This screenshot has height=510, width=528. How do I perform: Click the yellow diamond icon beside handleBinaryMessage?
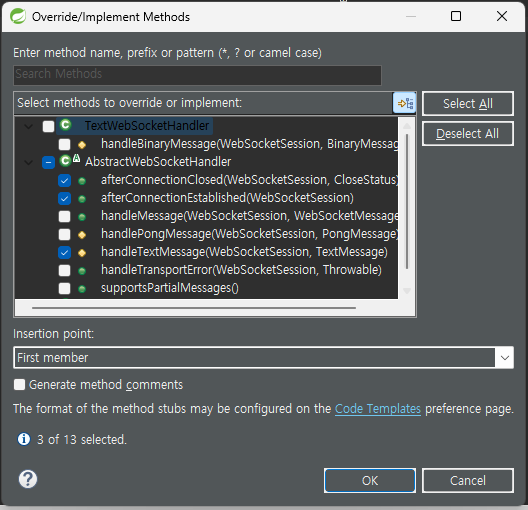[82, 145]
